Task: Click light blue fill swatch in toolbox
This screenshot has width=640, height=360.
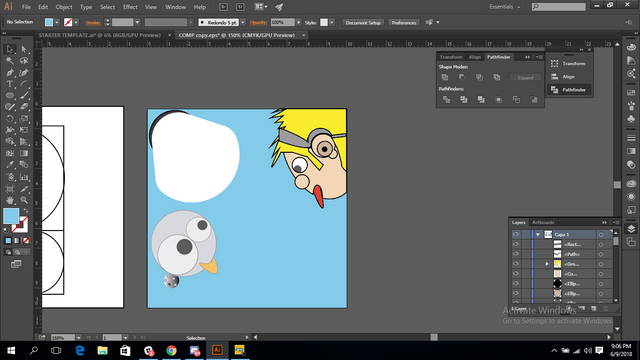Action: coord(11,216)
